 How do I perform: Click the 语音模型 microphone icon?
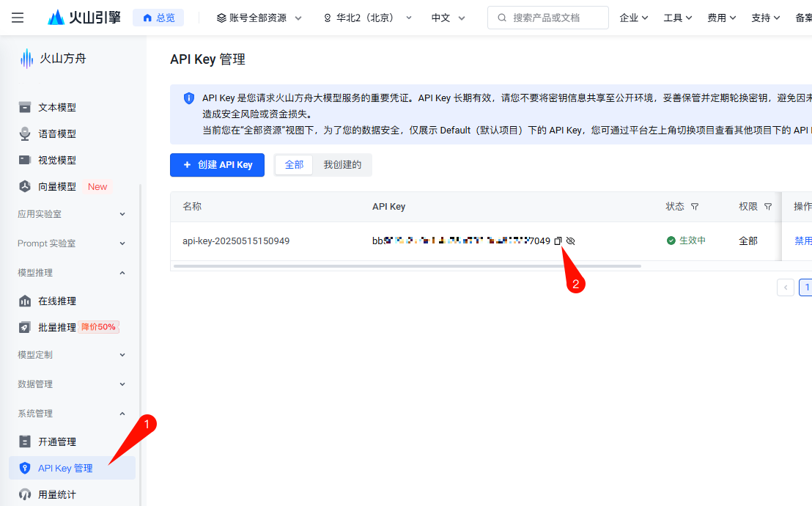tap(25, 133)
